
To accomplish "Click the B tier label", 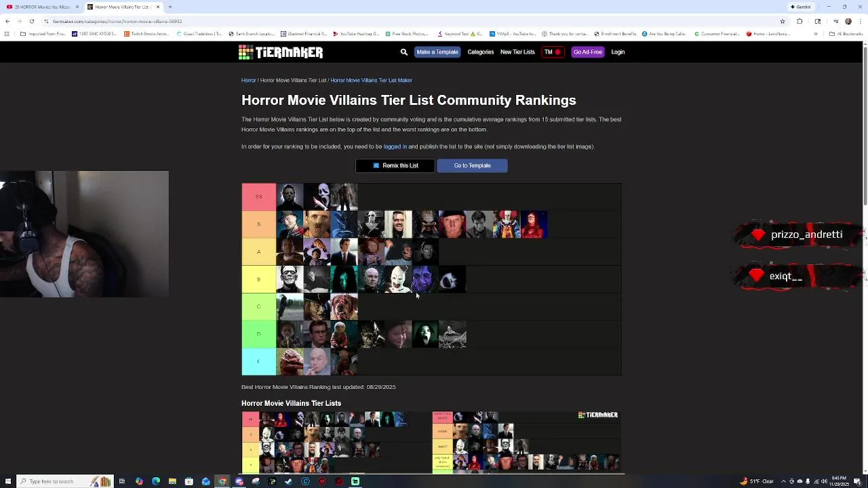I will coord(258,279).
